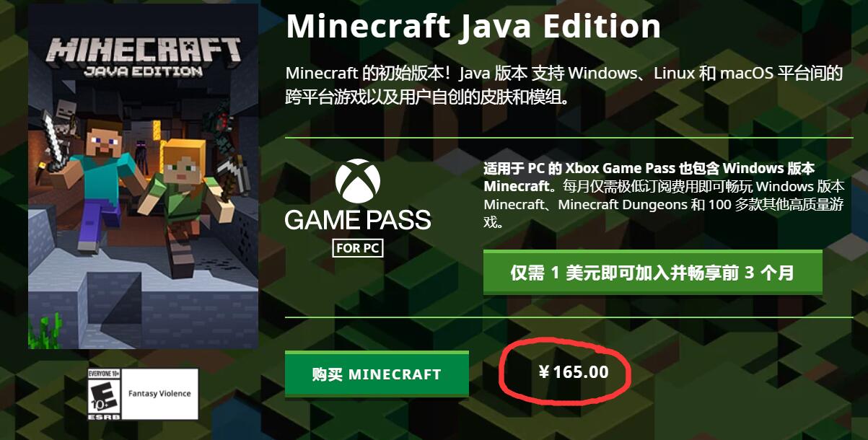Click the skeleton on the cover art
This screenshot has height=440, width=868.
click(66, 119)
